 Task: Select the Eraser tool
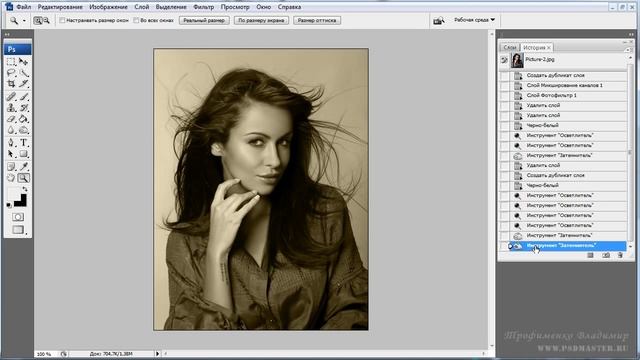(11, 119)
